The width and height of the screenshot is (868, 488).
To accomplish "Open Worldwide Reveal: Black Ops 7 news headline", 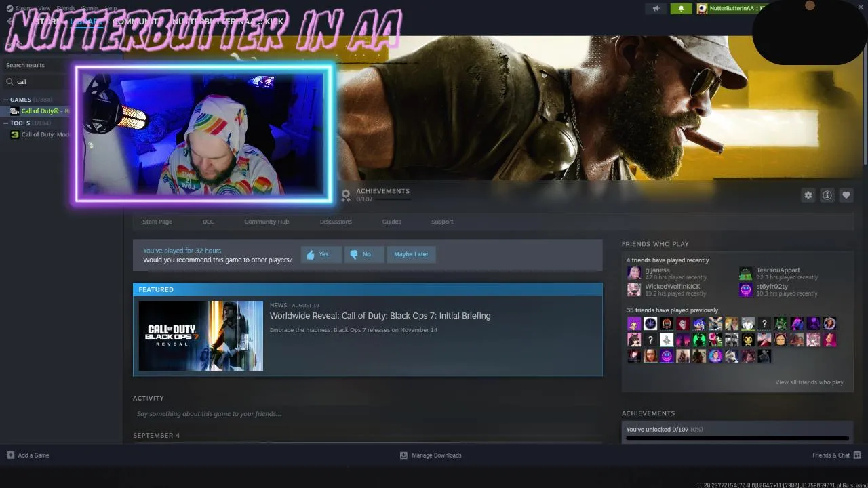I will pyautogui.click(x=380, y=316).
